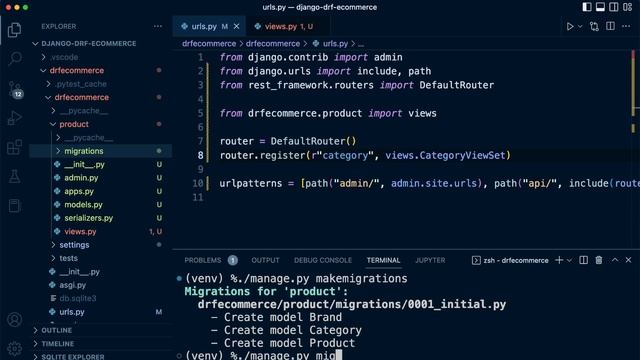
Task: Open the DEBUG CONSOLE panel tab
Action: [323, 260]
